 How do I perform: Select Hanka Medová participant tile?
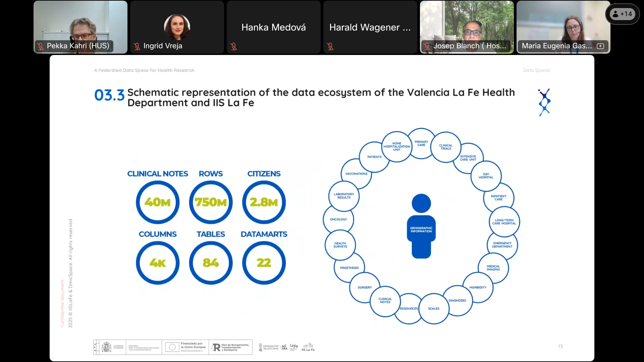click(273, 27)
